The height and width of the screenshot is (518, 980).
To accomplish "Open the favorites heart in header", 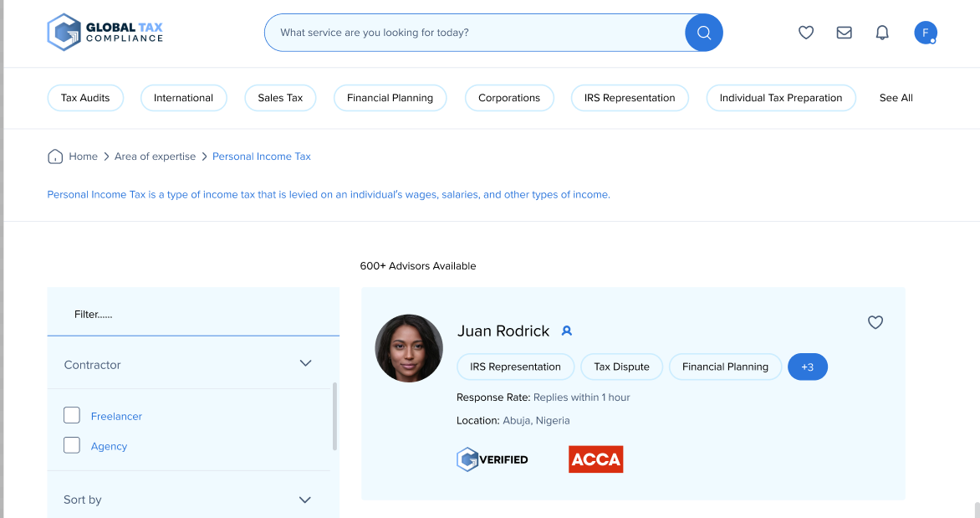I will click(x=806, y=33).
